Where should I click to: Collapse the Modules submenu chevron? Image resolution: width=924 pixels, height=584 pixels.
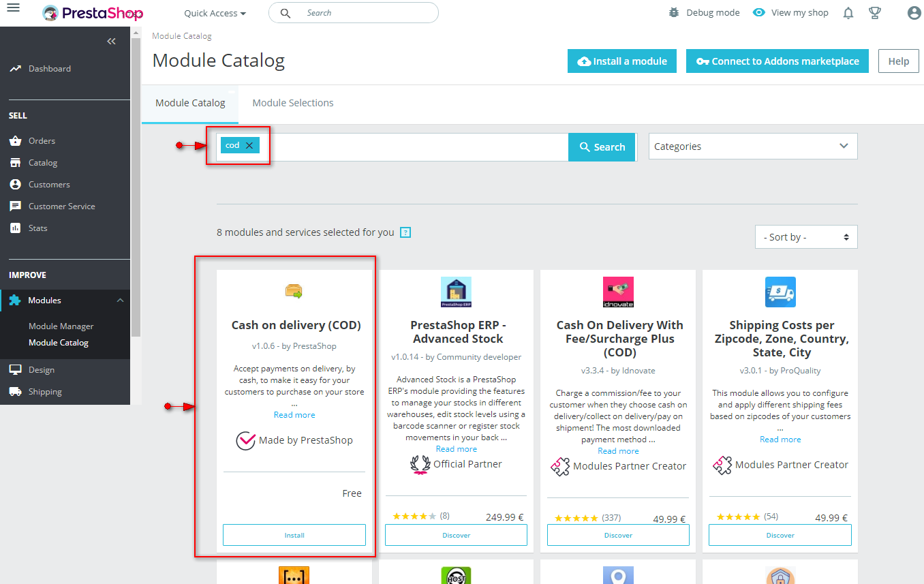120,301
